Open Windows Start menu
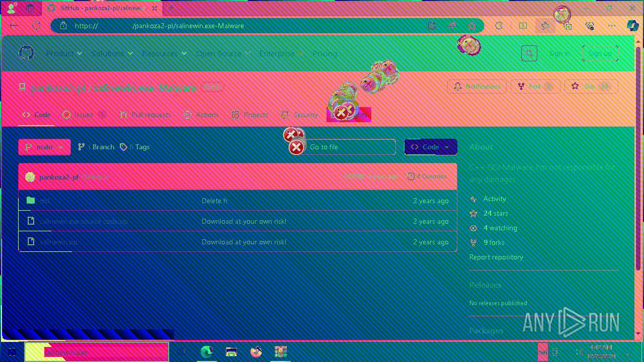Viewport: 644px width, 362px height. (12, 352)
